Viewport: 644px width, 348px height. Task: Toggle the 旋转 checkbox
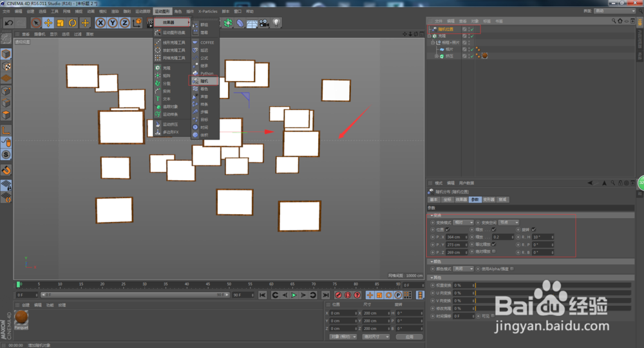click(x=533, y=230)
